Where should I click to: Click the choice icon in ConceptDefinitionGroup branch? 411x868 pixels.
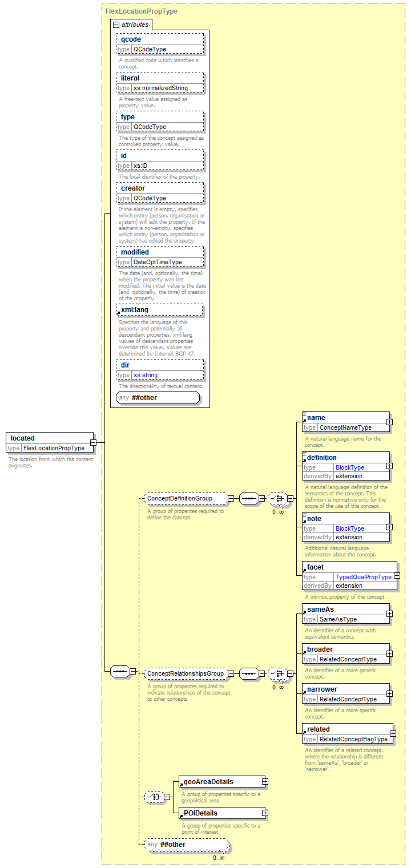click(x=277, y=498)
